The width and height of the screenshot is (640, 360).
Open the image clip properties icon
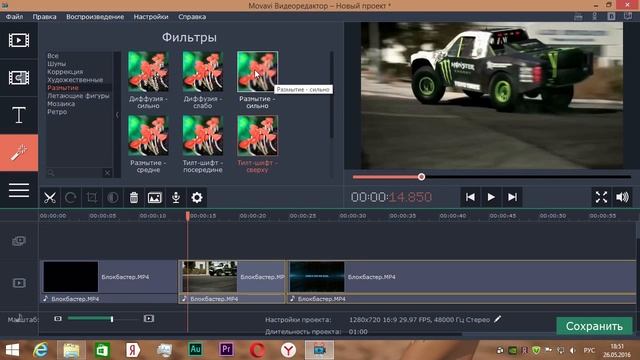pos(155,198)
